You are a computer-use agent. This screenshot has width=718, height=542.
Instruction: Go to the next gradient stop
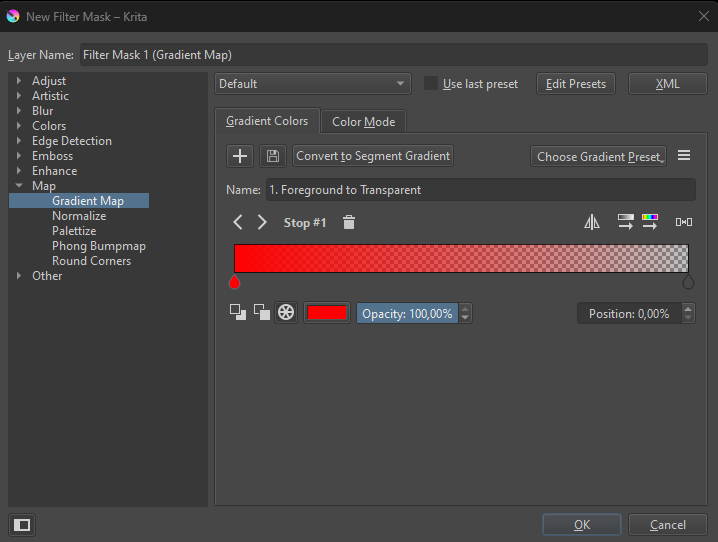pos(262,222)
